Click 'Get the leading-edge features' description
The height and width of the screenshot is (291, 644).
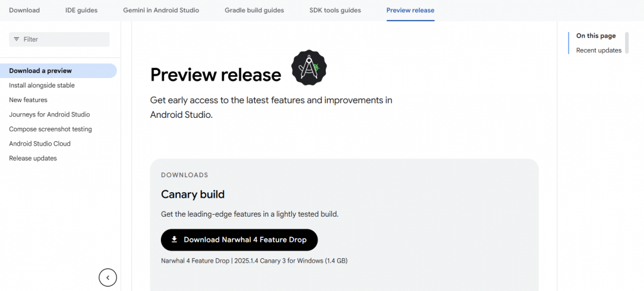(x=250, y=214)
